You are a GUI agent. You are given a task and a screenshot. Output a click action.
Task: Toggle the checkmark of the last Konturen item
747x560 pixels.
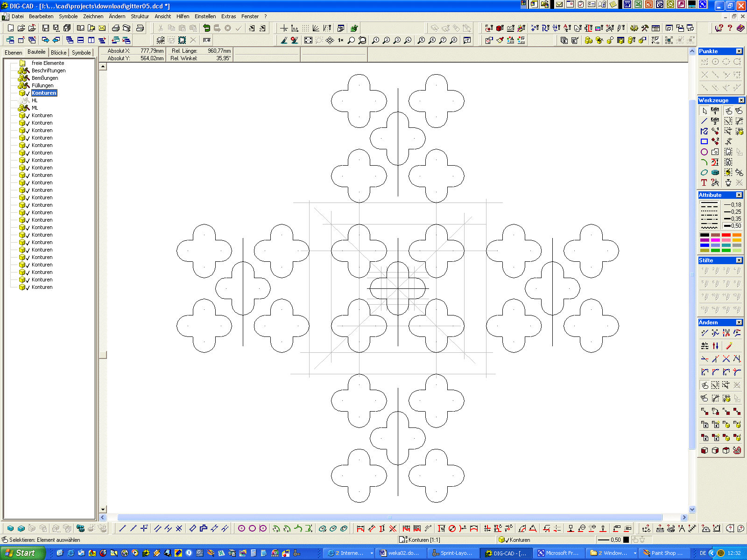click(28, 287)
